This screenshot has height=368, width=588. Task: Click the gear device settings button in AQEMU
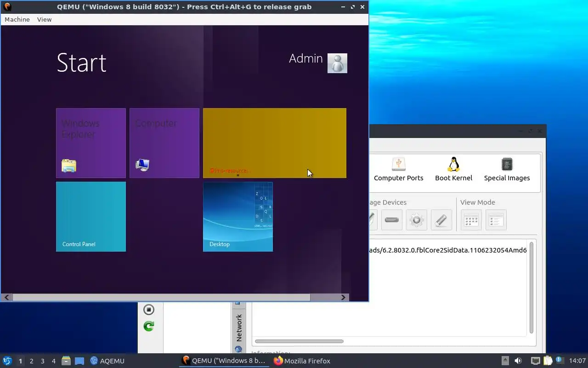[x=417, y=220]
